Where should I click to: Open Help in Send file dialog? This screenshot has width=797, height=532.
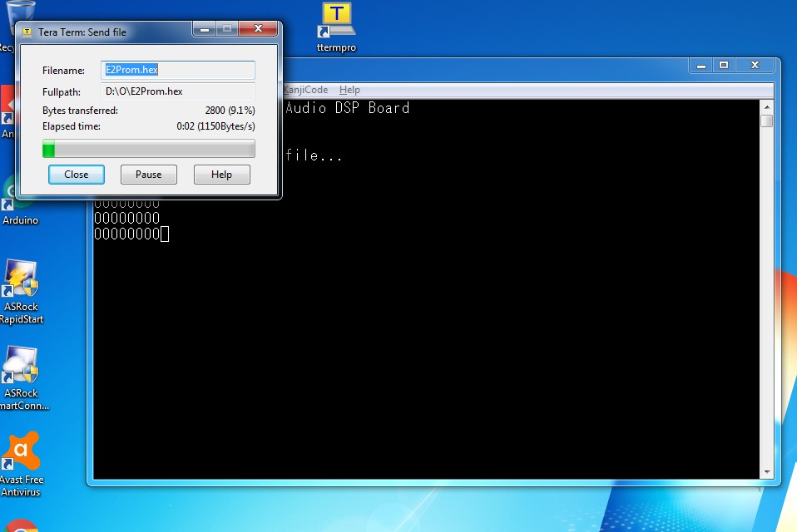pos(221,174)
